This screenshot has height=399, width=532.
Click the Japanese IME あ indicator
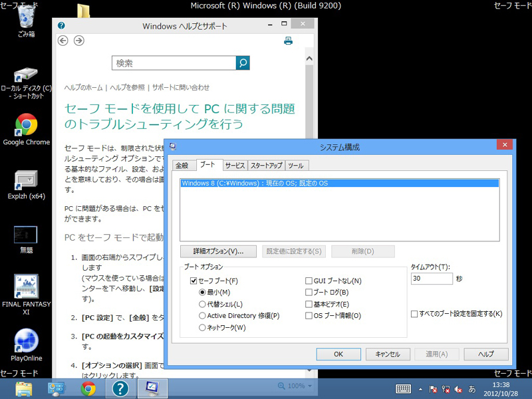click(x=472, y=389)
